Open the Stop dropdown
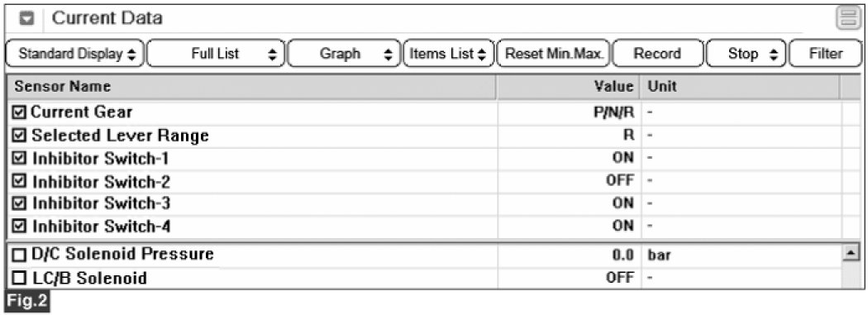 [746, 54]
